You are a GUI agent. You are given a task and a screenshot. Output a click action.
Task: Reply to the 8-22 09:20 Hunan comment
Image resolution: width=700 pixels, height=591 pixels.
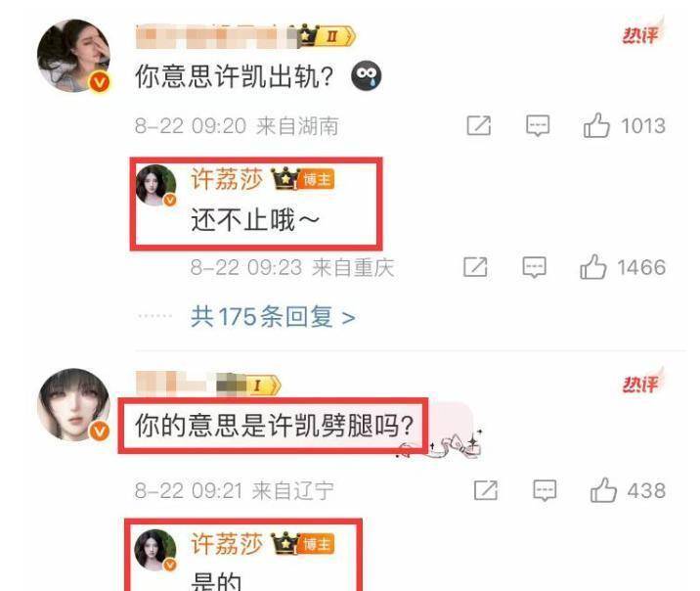point(538,125)
